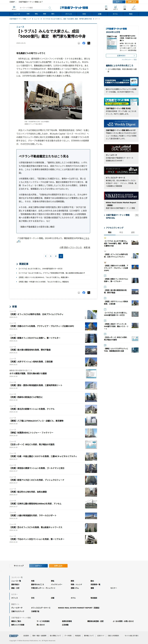Click author link 小野 悠史＝フリーランス
Screen dimensions: 148x644
pos(71,247)
